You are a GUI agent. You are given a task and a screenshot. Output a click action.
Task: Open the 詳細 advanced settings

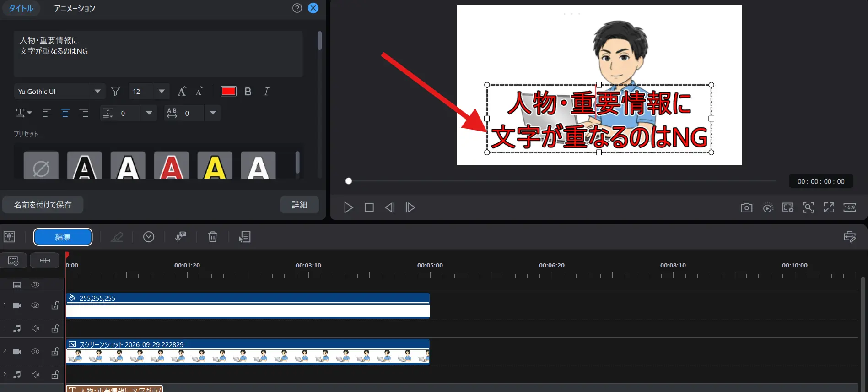click(x=299, y=205)
